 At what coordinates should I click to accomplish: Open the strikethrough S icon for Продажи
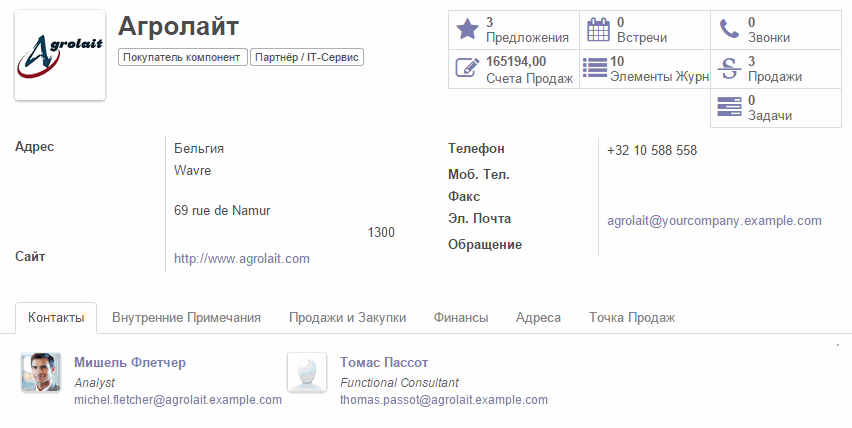[729, 68]
